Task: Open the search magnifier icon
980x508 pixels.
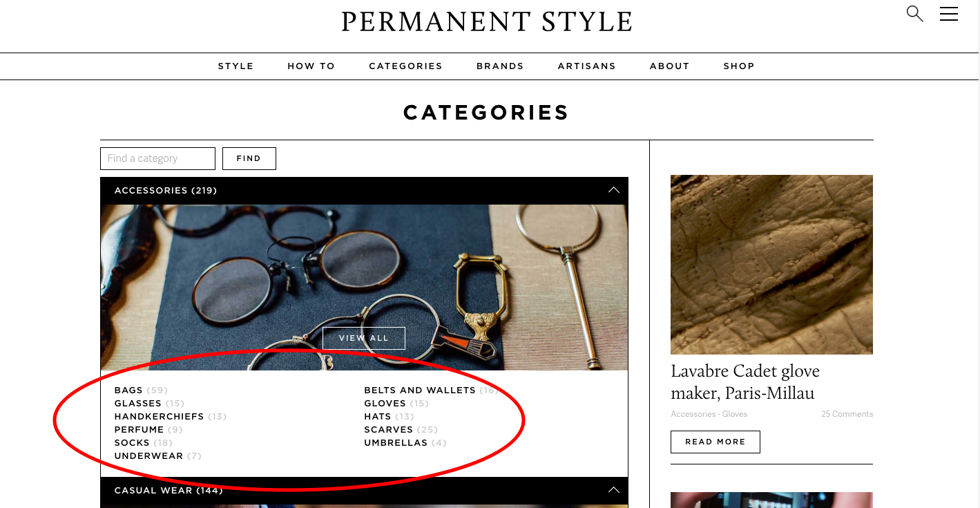Action: [x=914, y=14]
